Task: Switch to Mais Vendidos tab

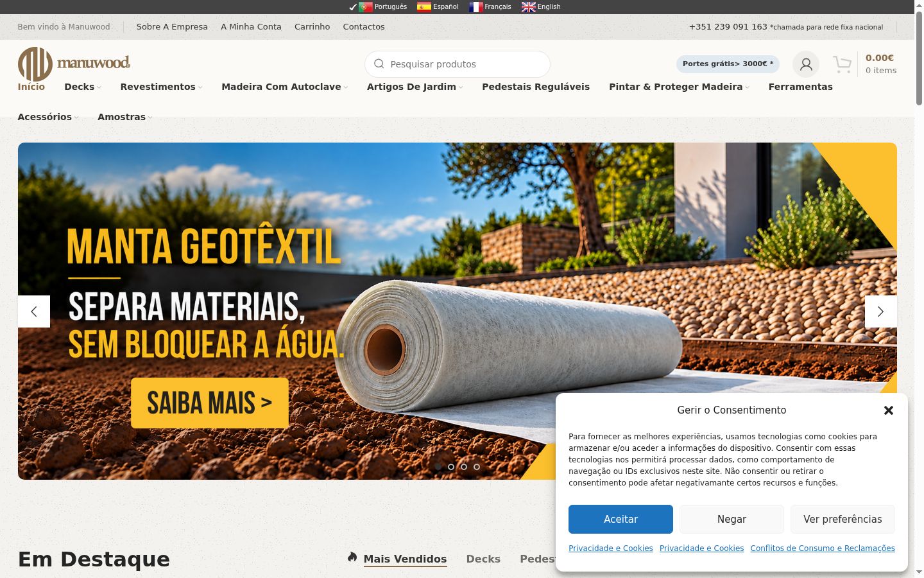Action: point(405,559)
